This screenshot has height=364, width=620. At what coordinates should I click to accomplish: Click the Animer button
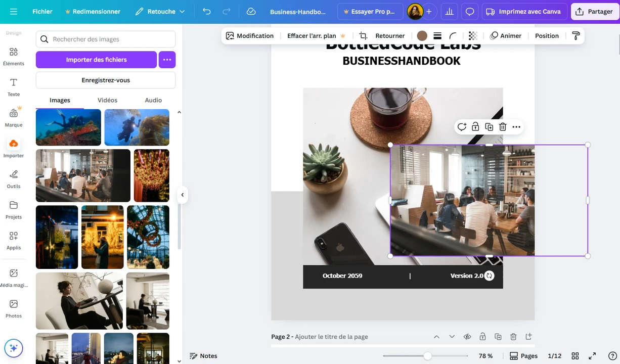pos(506,36)
